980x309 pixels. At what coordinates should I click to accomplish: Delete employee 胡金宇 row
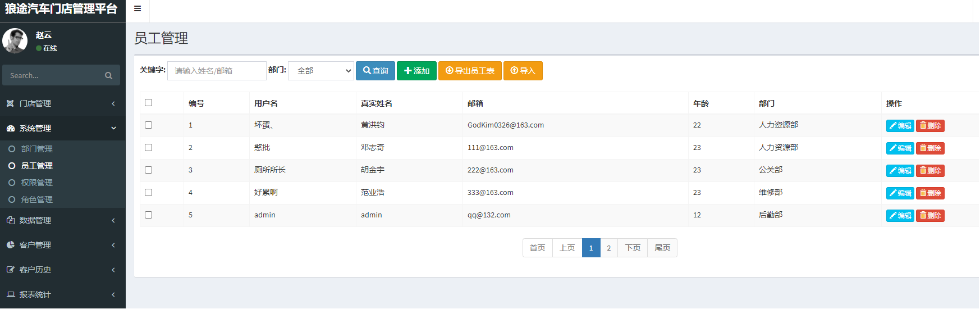point(930,171)
